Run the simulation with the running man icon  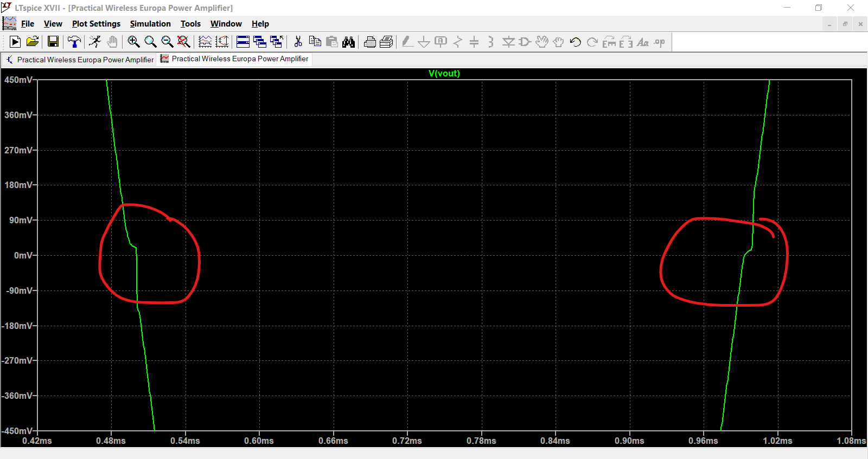coord(95,42)
